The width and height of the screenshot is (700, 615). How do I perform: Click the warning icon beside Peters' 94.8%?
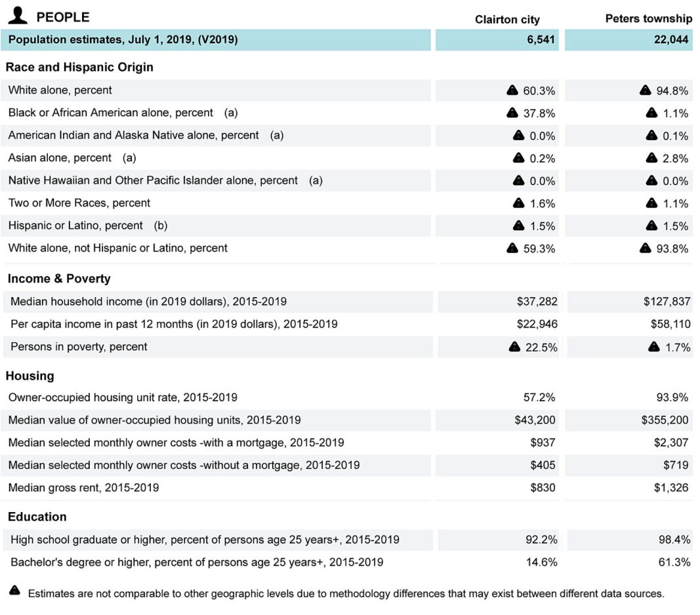[646, 90]
